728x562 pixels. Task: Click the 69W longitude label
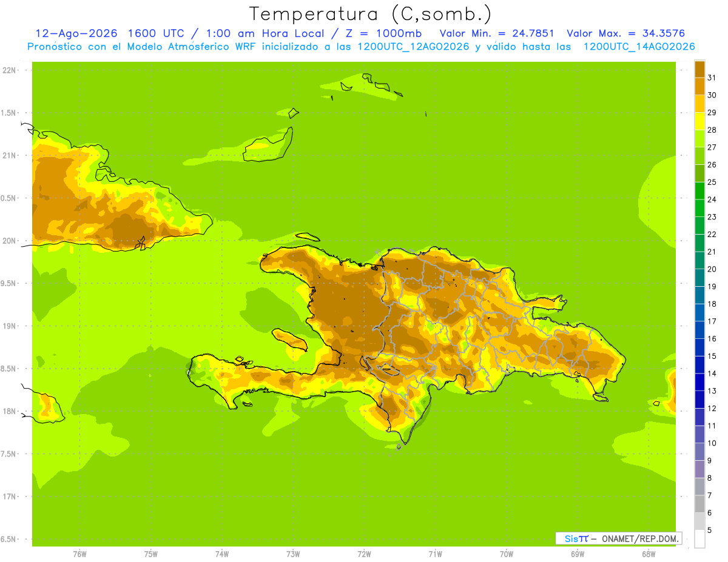click(577, 554)
